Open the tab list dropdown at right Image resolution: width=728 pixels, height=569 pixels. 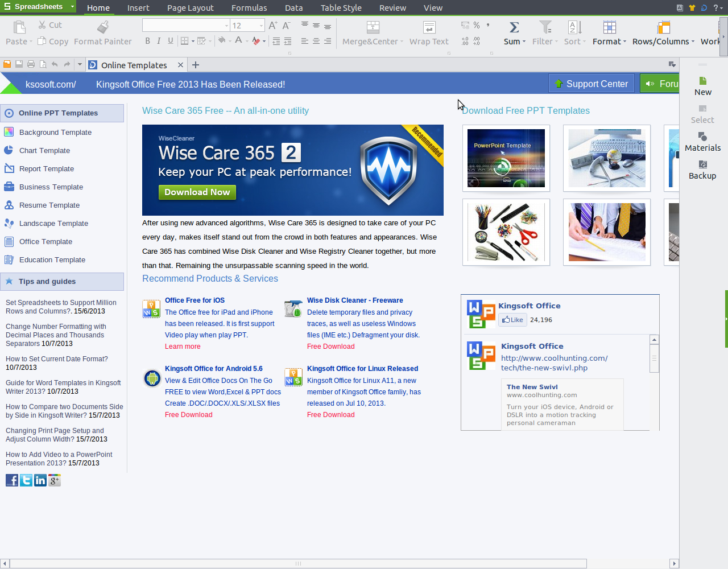[672, 64]
